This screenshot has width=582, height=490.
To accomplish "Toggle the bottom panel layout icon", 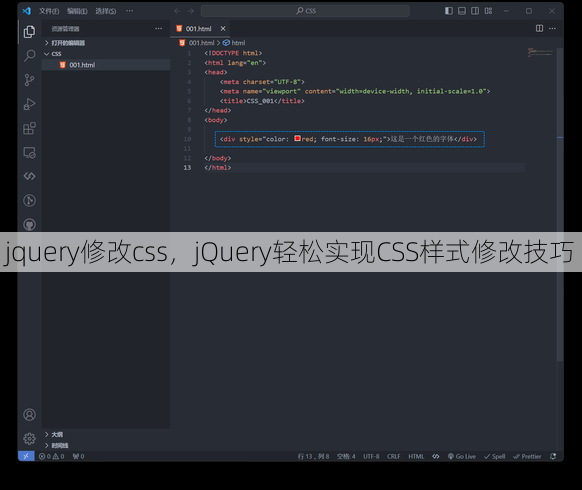I will [462, 11].
